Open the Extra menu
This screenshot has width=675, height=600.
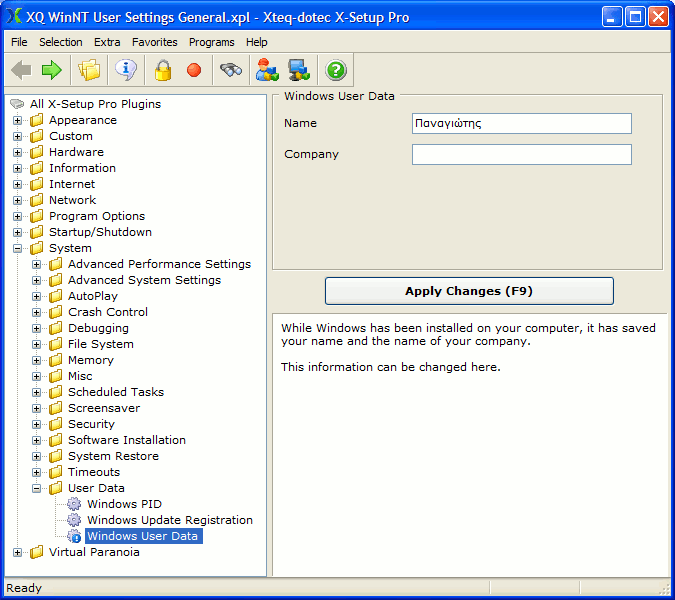107,42
